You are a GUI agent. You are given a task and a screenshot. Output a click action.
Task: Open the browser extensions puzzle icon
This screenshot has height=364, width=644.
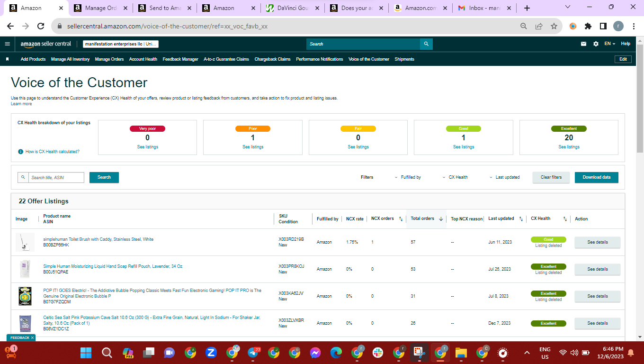pyautogui.click(x=588, y=27)
